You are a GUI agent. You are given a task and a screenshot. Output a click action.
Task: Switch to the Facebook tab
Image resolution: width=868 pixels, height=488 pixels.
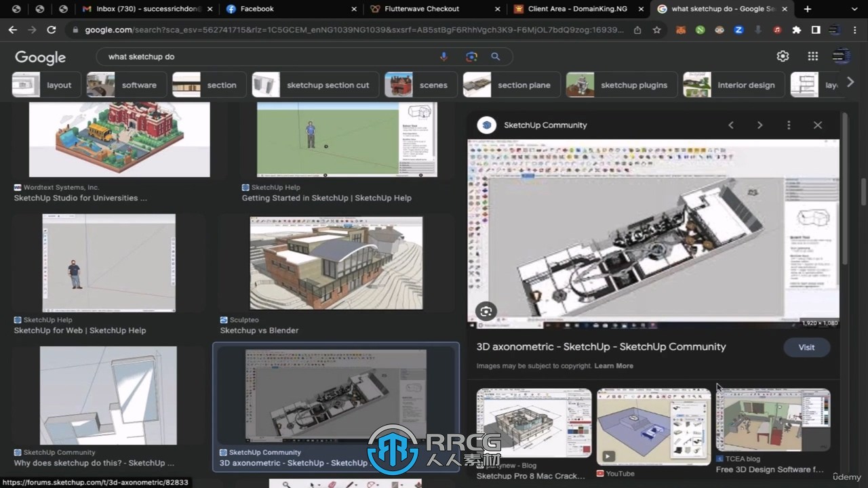[x=292, y=9]
